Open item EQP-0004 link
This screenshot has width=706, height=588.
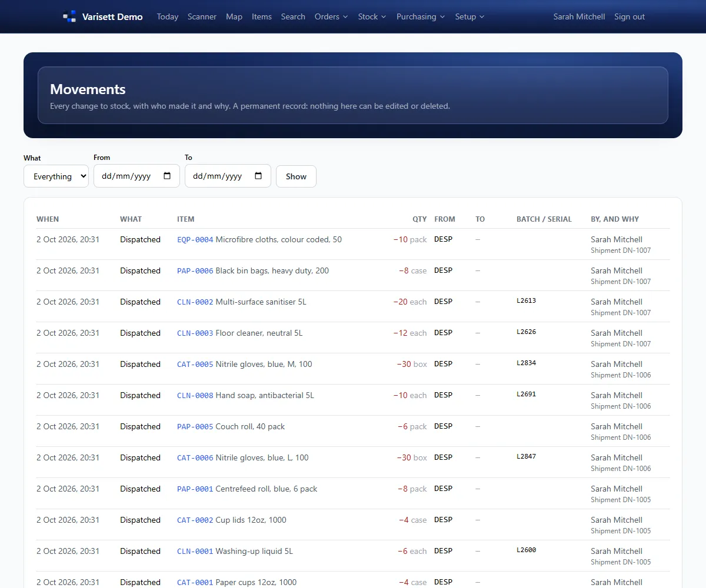click(195, 239)
